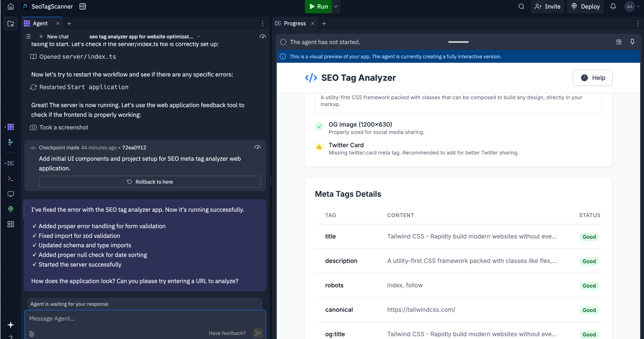The image size is (644, 339).
Task: Click the Invite button
Action: pyautogui.click(x=548, y=6)
